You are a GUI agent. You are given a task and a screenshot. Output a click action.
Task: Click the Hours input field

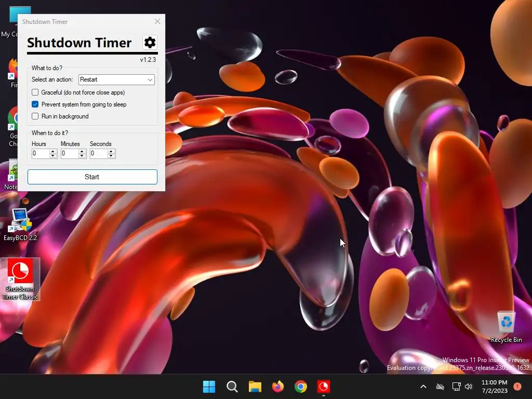click(41, 153)
